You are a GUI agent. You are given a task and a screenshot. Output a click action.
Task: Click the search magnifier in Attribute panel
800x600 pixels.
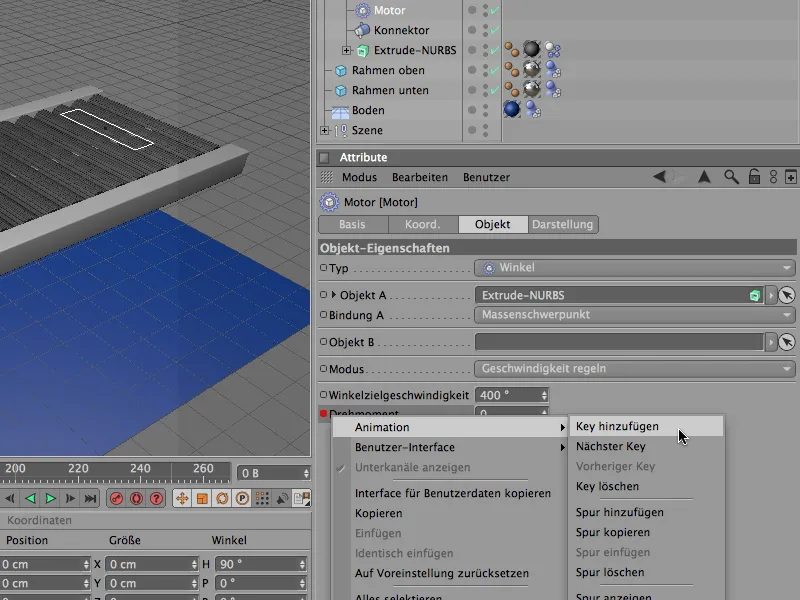pyautogui.click(x=731, y=177)
